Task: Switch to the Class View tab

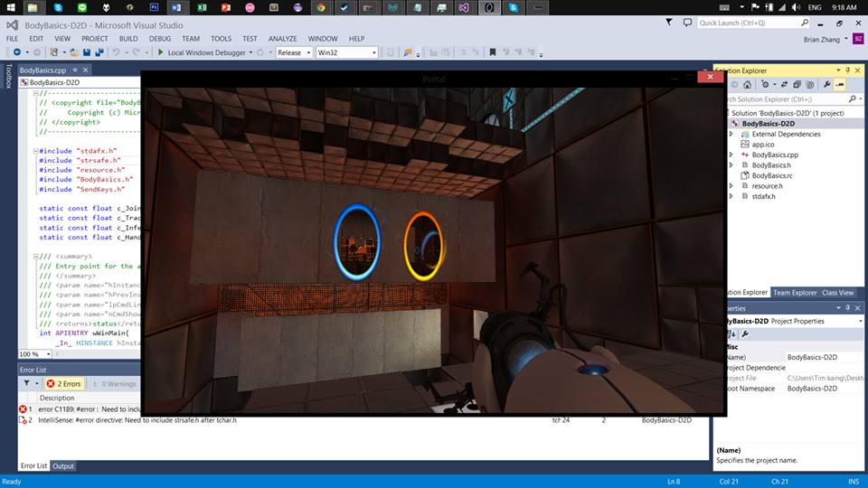Action: pyautogui.click(x=837, y=293)
